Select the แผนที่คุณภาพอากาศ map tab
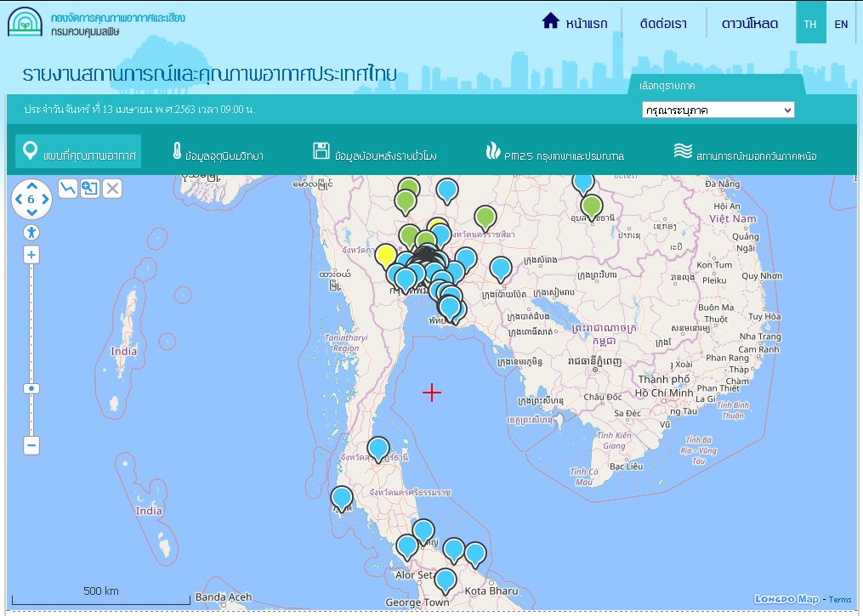Image resolution: width=863 pixels, height=616 pixels. click(78, 151)
